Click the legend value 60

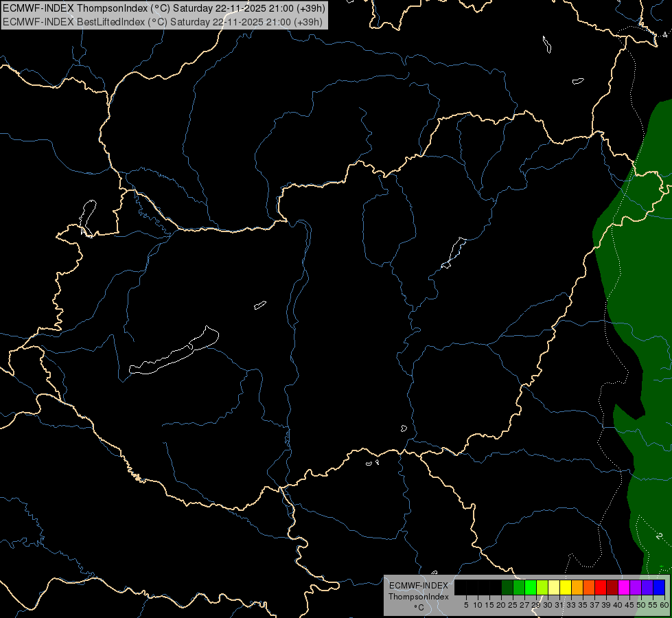(664, 605)
